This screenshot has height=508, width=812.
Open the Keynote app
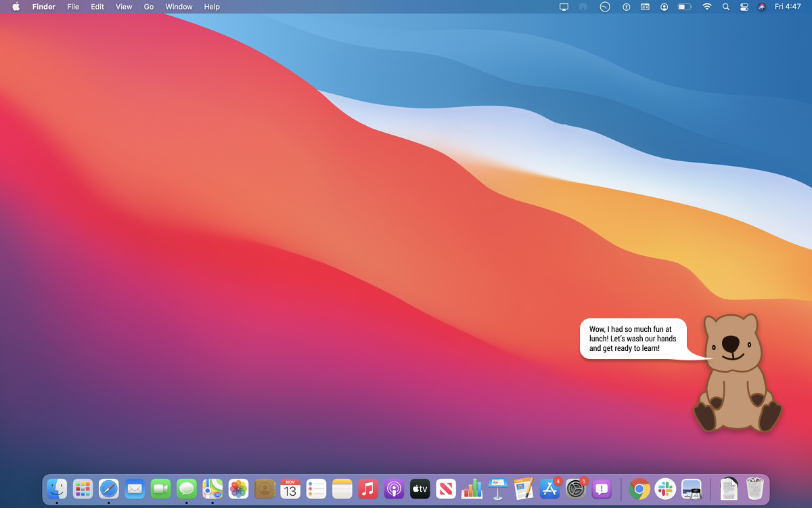pyautogui.click(x=497, y=488)
